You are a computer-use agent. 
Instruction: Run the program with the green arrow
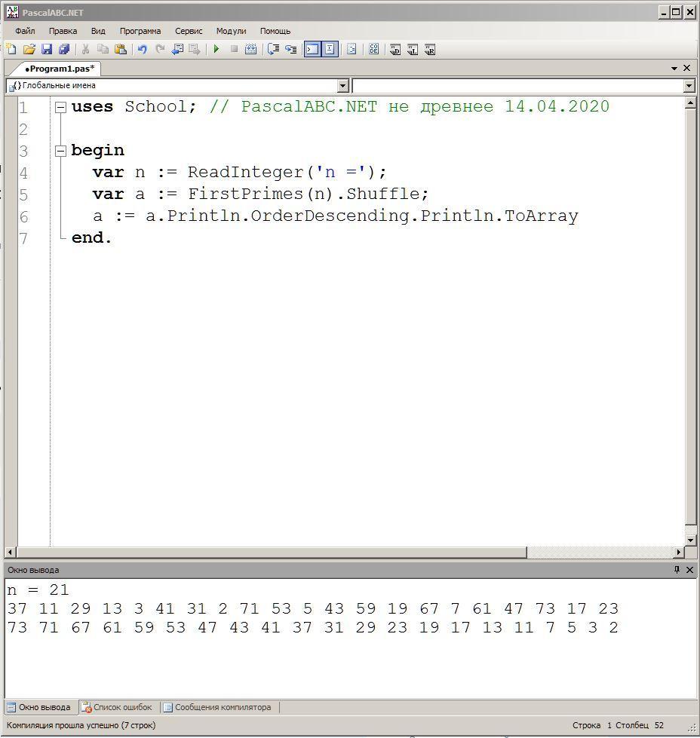click(x=216, y=49)
